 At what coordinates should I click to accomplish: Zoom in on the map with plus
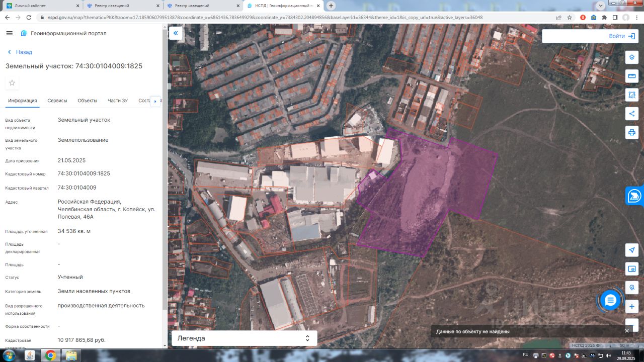pyautogui.click(x=632, y=306)
